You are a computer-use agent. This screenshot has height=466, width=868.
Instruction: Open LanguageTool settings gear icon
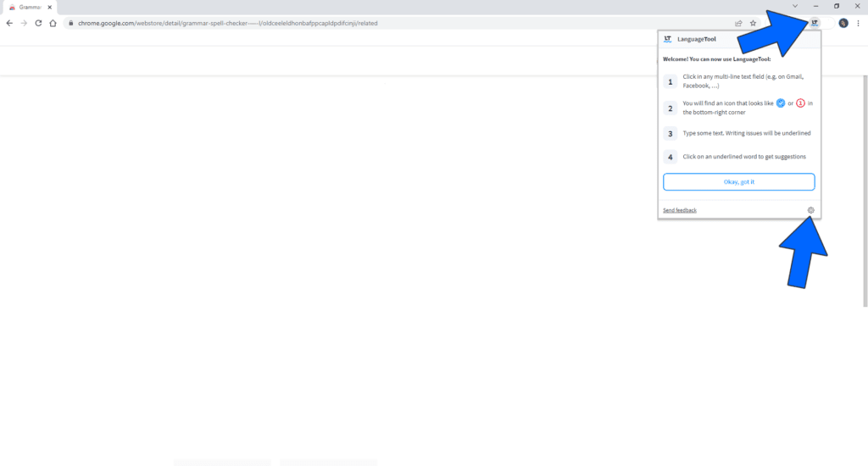(x=811, y=210)
